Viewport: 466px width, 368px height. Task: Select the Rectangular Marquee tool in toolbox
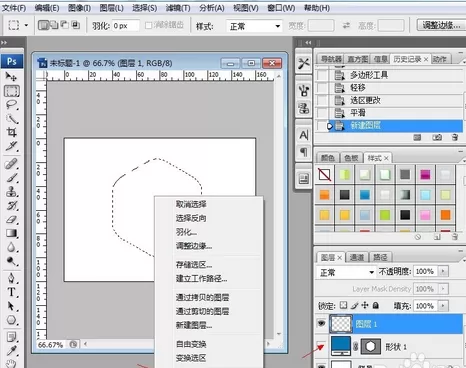coord(11,91)
